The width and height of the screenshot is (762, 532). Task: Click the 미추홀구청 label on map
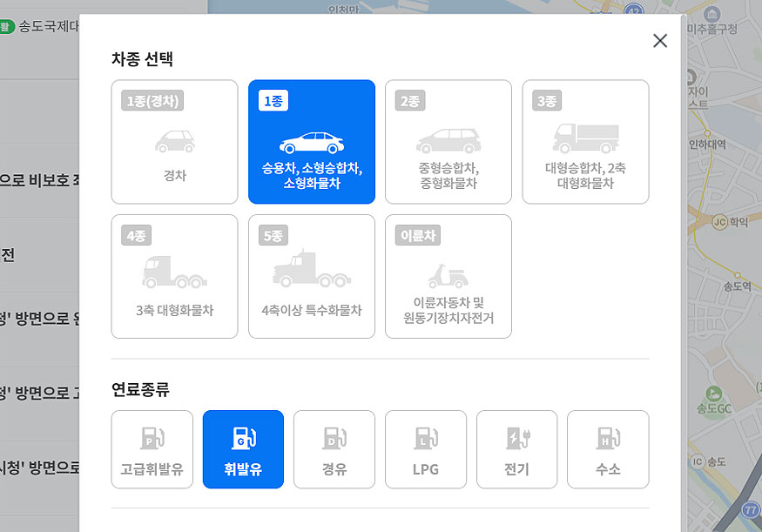pyautogui.click(x=712, y=29)
